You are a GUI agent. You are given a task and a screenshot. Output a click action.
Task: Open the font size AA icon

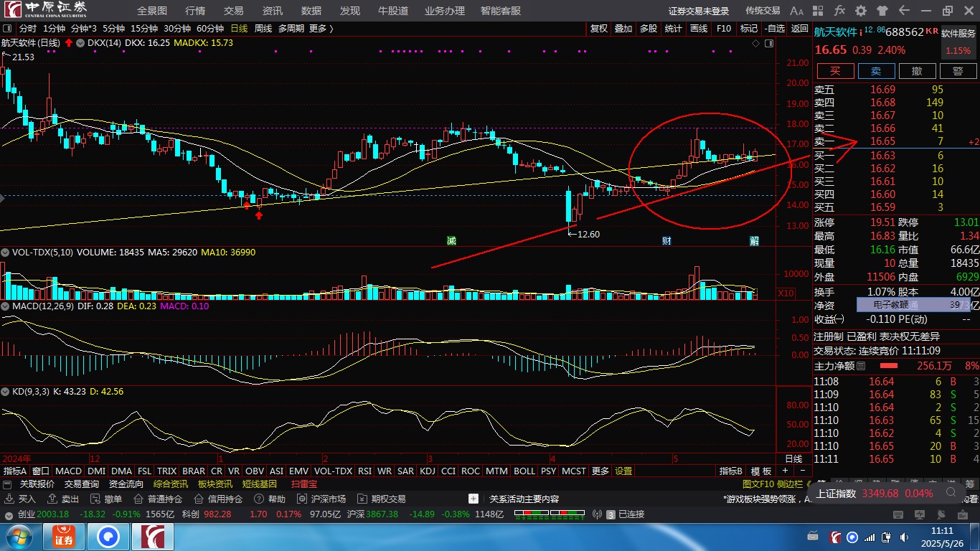[x=796, y=11]
